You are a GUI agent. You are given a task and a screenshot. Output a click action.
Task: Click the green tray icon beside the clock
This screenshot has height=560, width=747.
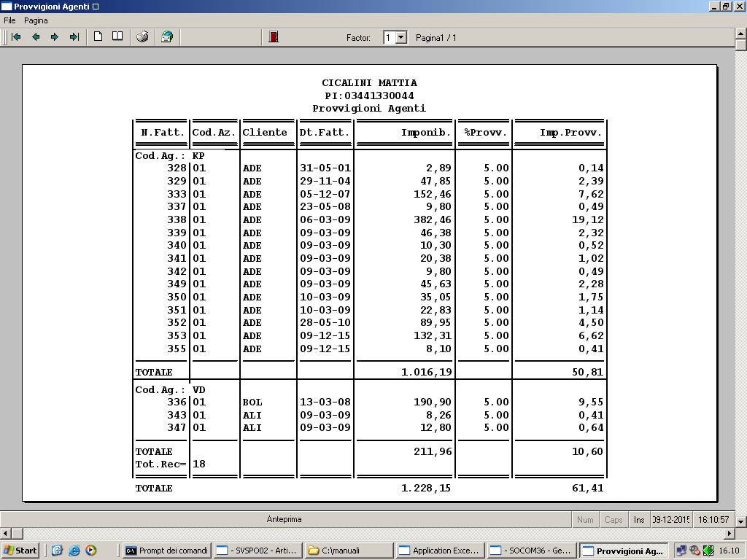708,551
